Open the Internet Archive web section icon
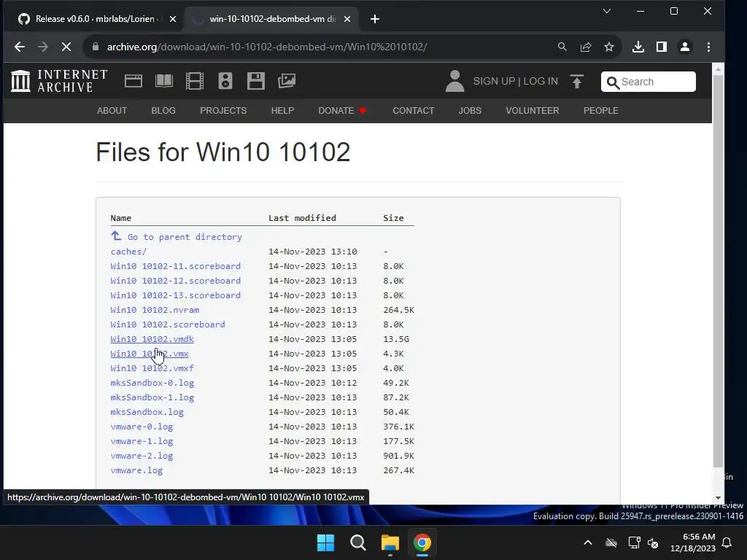Image resolution: width=747 pixels, height=560 pixels. click(133, 81)
